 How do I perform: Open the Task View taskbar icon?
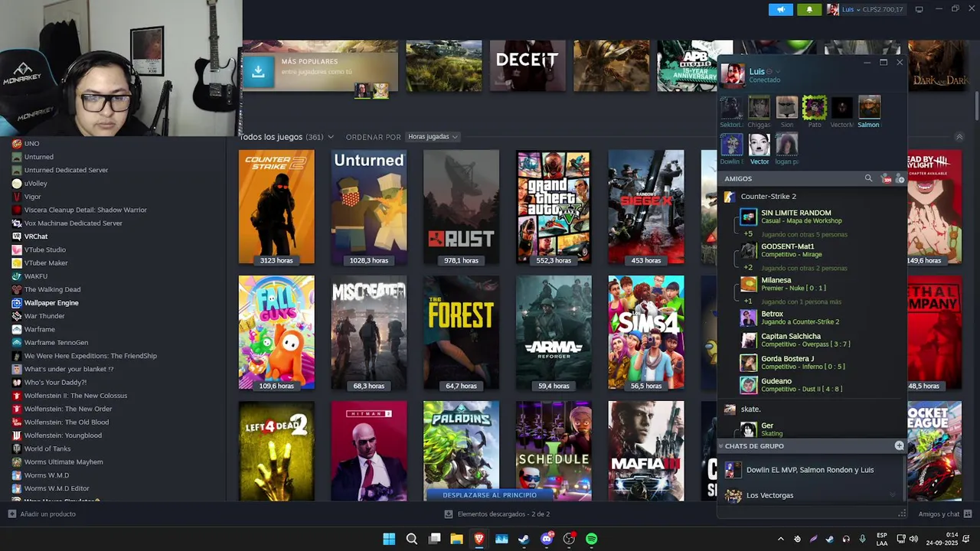(x=435, y=539)
